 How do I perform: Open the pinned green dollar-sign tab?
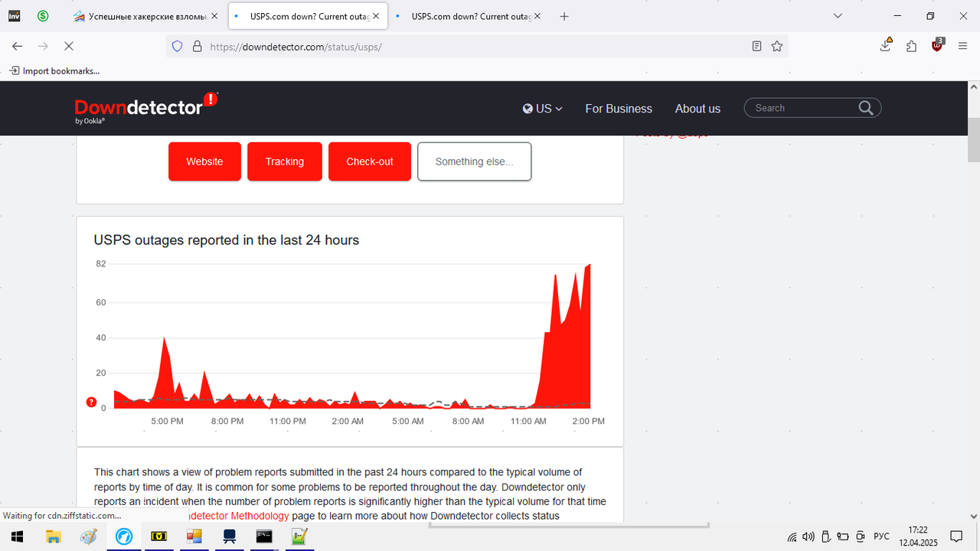click(43, 15)
